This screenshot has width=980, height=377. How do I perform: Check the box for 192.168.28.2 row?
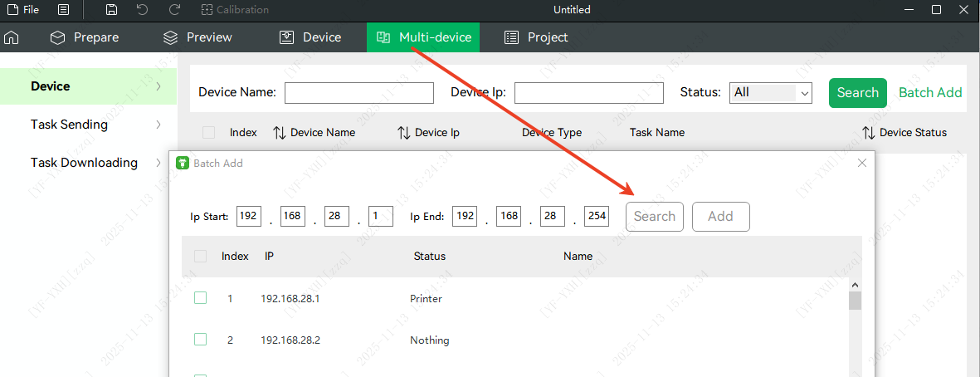click(x=200, y=340)
